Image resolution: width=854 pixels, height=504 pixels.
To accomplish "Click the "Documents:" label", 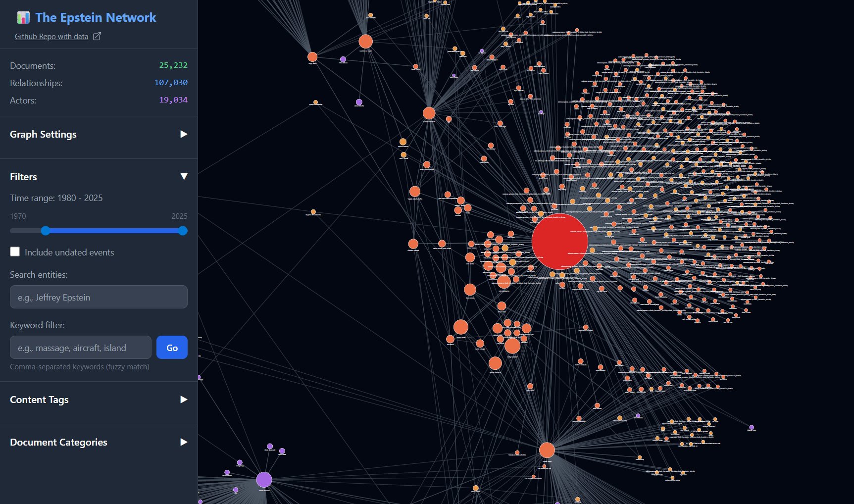I will tap(33, 66).
